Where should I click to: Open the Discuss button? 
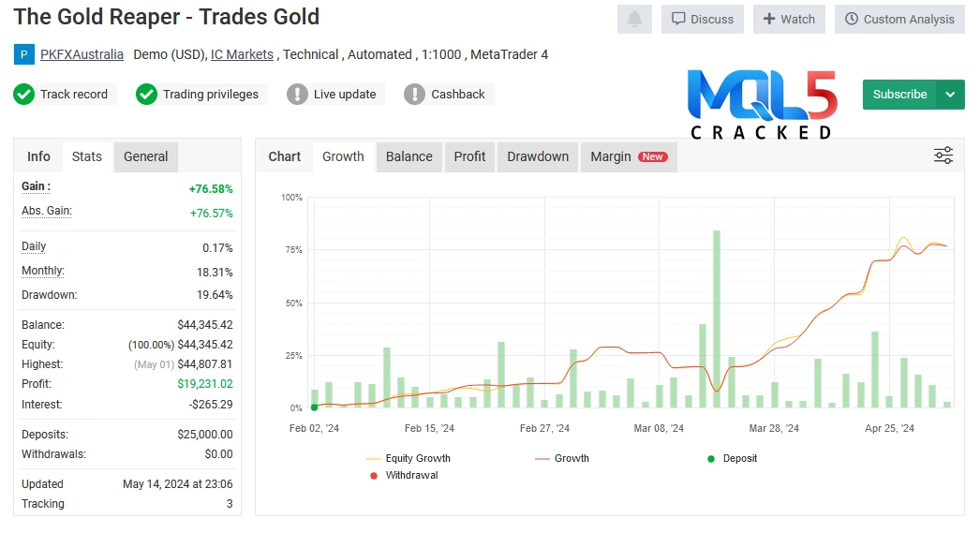click(703, 19)
